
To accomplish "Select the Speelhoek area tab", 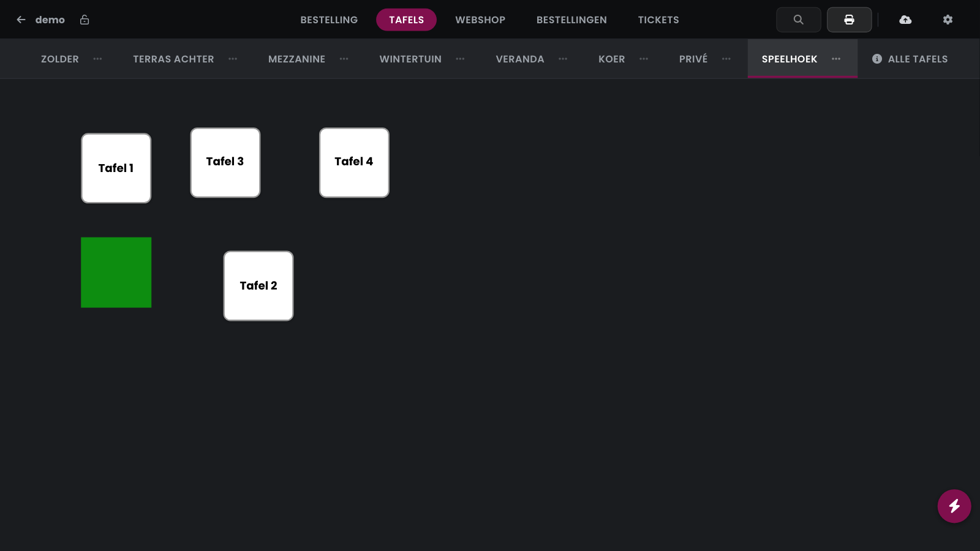I will (790, 59).
